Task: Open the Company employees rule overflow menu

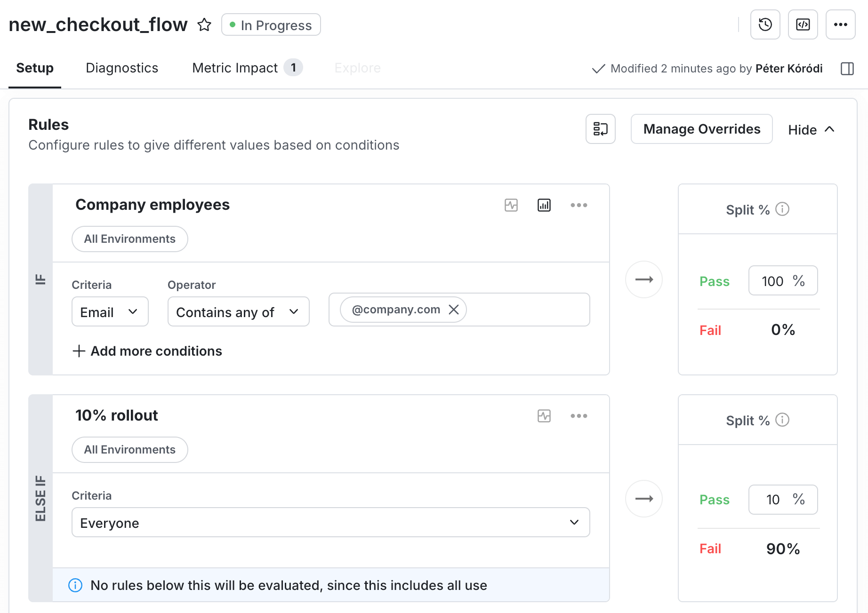Action: click(579, 205)
